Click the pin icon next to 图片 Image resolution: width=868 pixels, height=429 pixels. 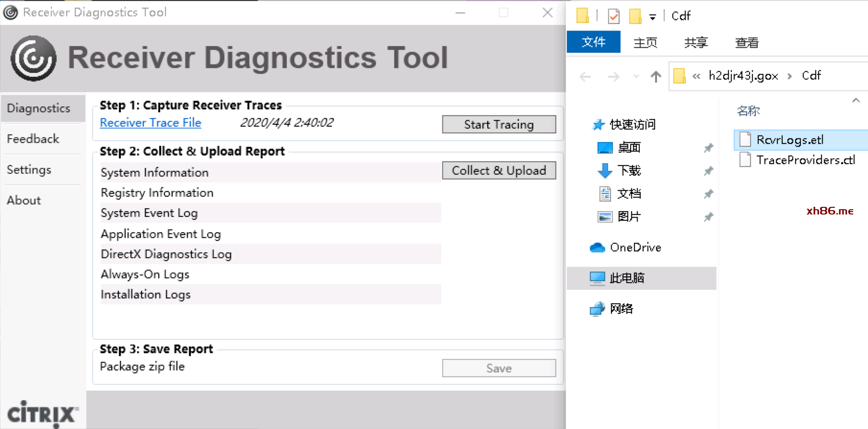pos(708,217)
